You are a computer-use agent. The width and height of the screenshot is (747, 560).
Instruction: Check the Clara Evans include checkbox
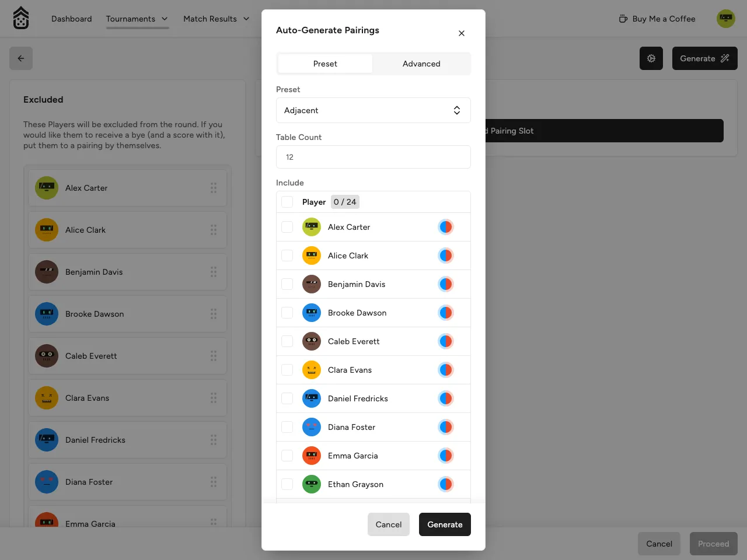[287, 370]
